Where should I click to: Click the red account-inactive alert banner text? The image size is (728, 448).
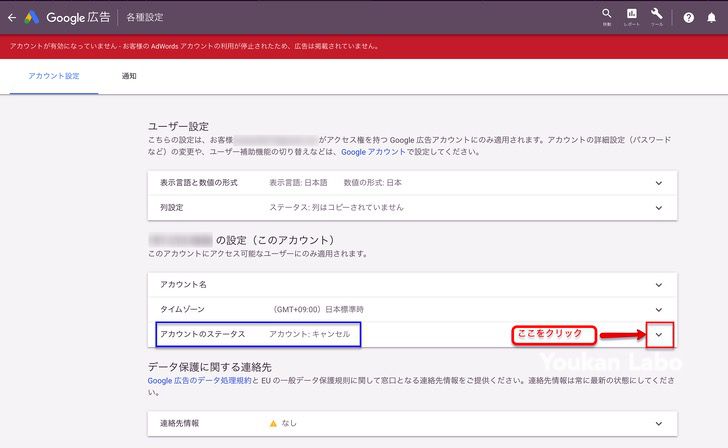click(195, 46)
